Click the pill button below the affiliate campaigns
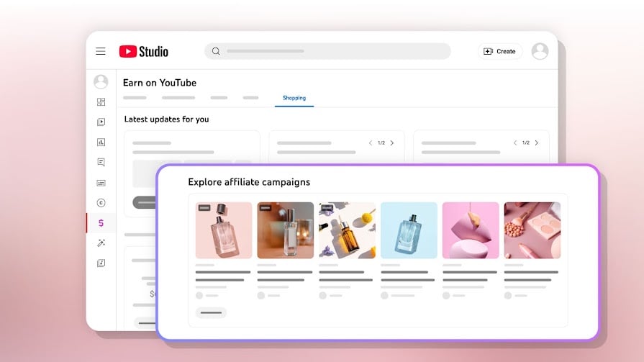Screen dimensions: 644x362 point(211,312)
